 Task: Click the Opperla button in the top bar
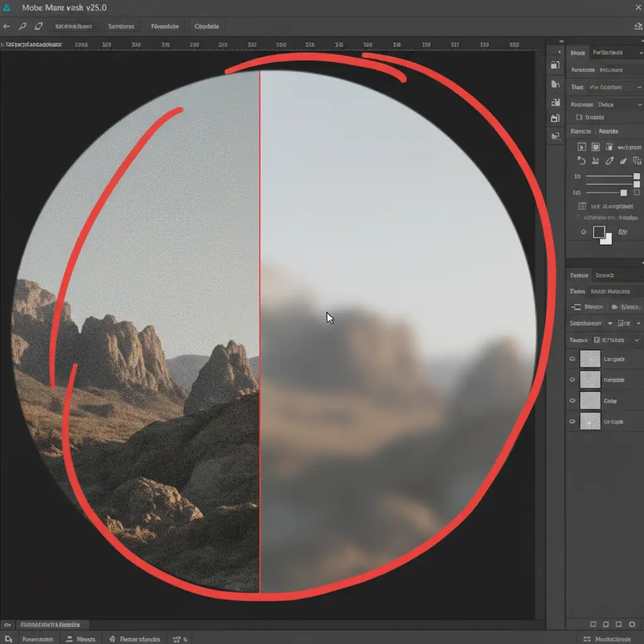(206, 26)
